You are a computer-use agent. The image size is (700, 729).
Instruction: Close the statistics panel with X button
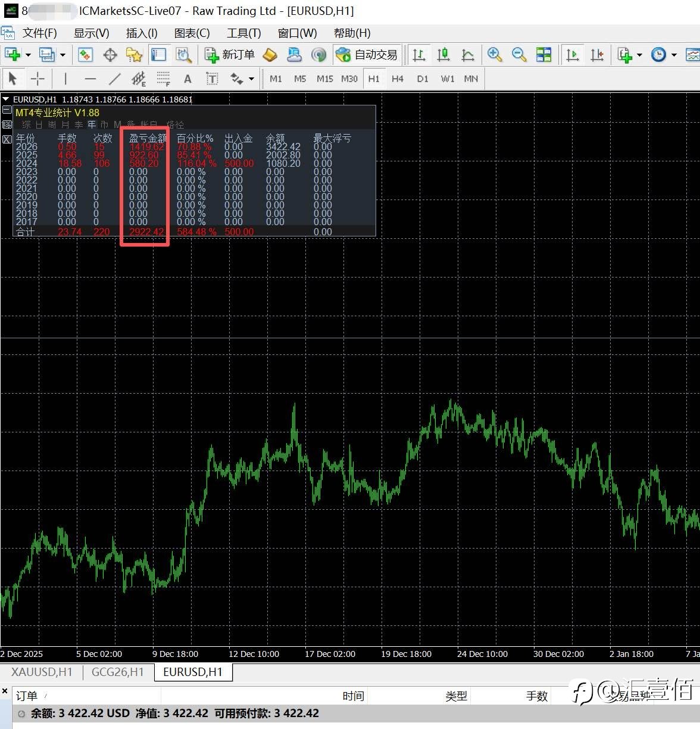pyautogui.click(x=7, y=139)
